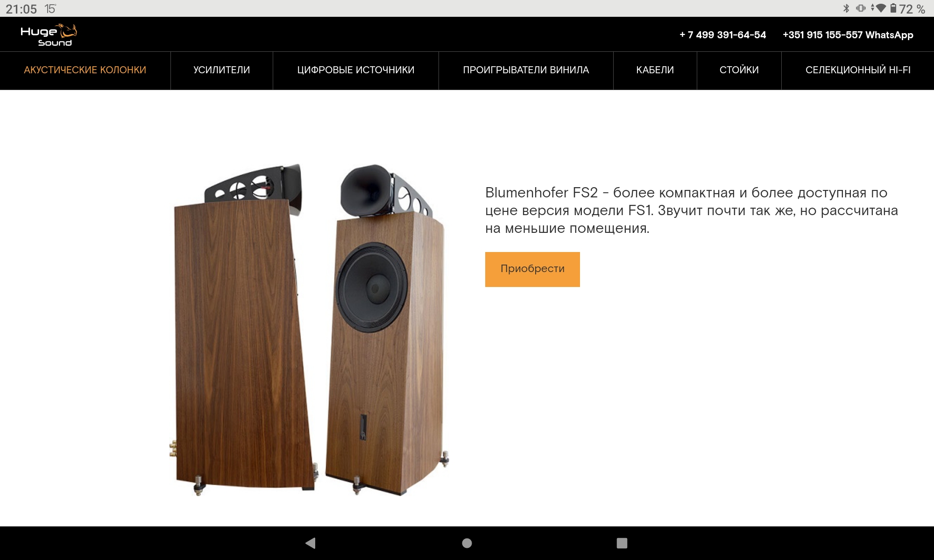Viewport: 934px width, 560px height.
Task: Open Селекционный Hi-Fi menu item
Action: pyautogui.click(x=858, y=70)
